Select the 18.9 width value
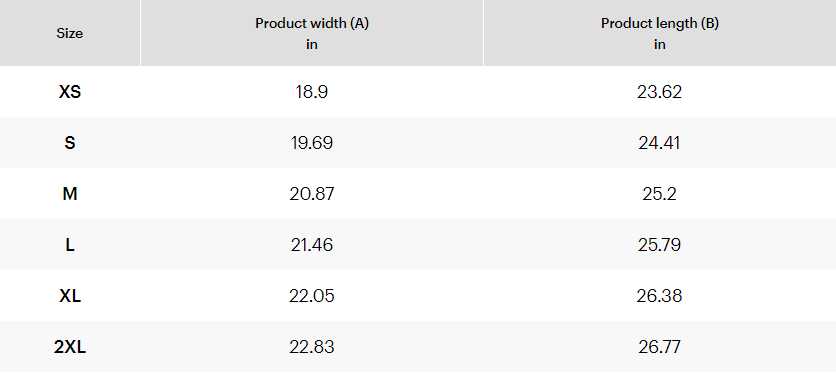This screenshot has height=373, width=836. [x=312, y=92]
